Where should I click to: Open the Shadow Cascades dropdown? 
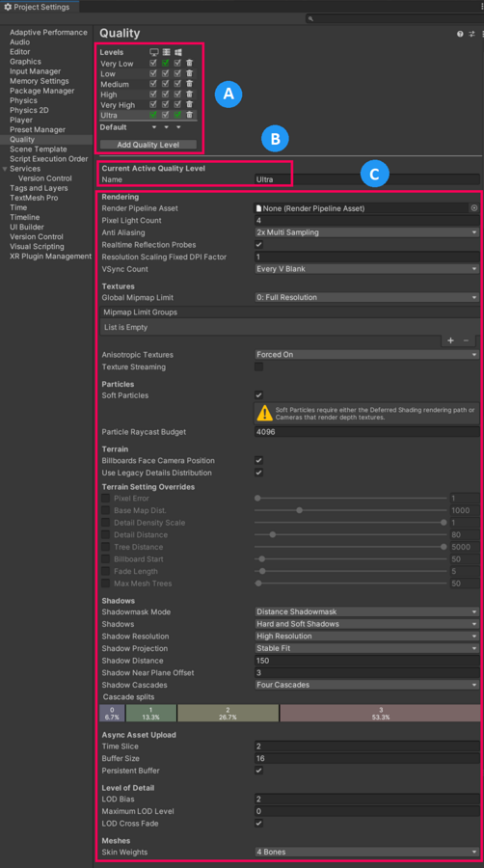pyautogui.click(x=367, y=685)
